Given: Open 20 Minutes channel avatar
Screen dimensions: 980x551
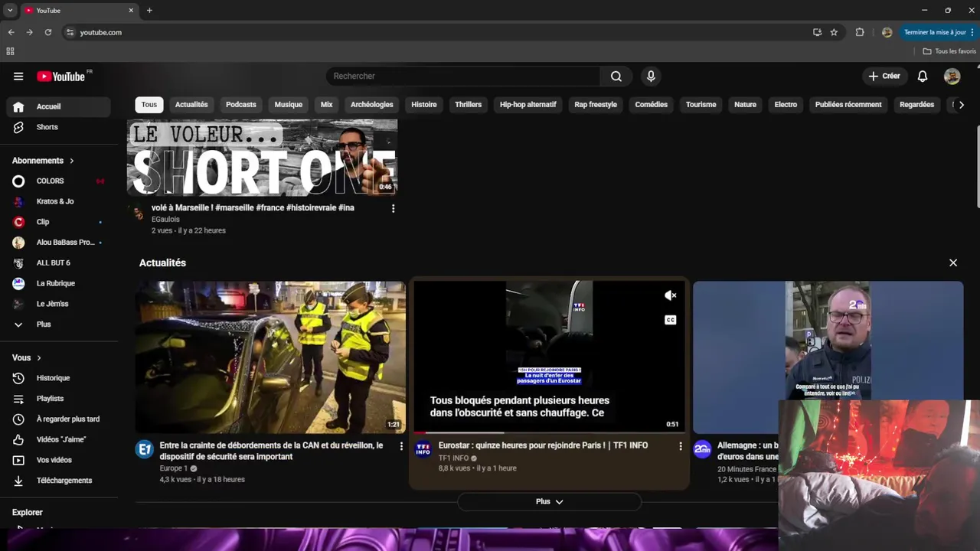Looking at the screenshot, I should [x=702, y=449].
